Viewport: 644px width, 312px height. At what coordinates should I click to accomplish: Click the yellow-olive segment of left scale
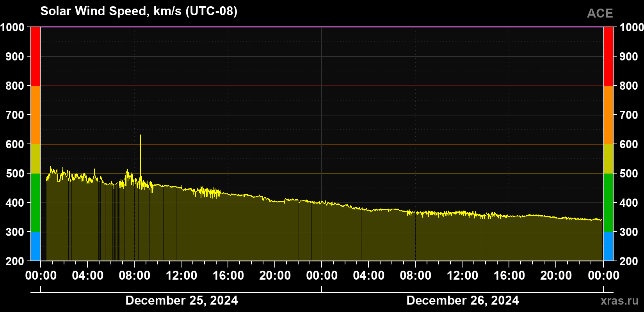click(x=36, y=159)
